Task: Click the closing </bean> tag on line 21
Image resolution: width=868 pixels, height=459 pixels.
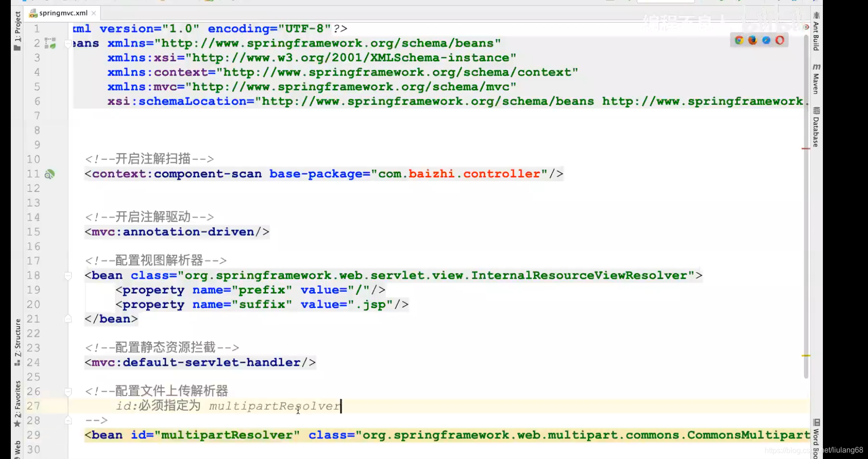Action: click(111, 319)
